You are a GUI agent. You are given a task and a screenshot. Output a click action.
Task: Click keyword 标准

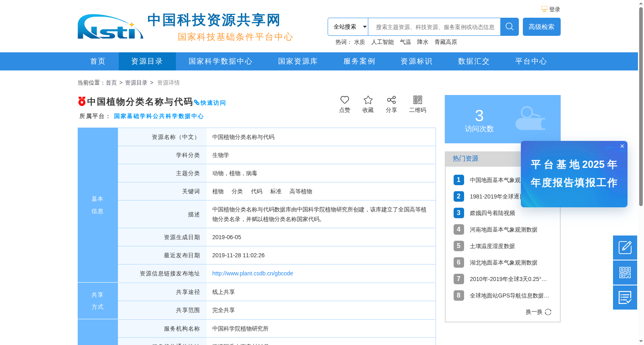tap(276, 191)
